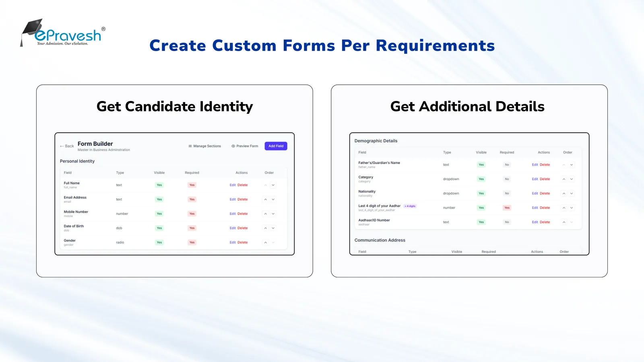Edit the Gender field
644x362 pixels.
[233, 243]
